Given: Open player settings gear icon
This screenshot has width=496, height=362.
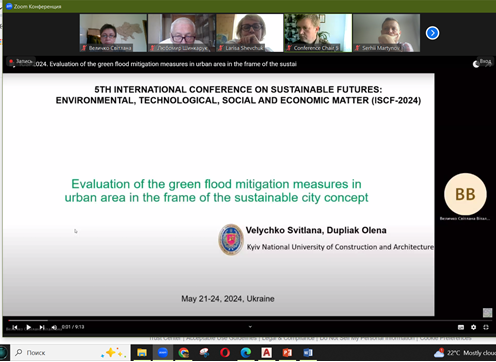Looking at the screenshot, I should (473, 327).
